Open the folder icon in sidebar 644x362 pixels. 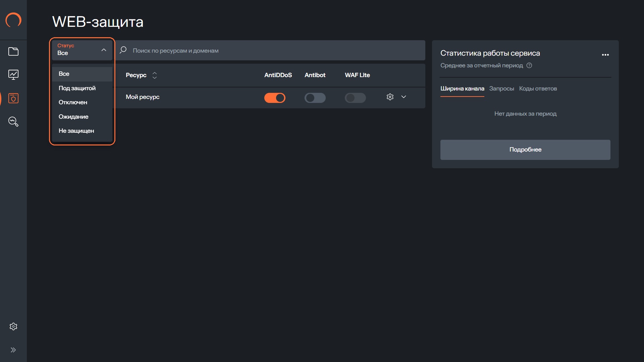point(13,51)
